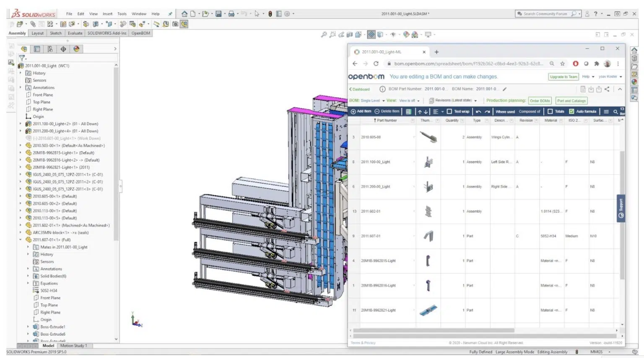The height and width of the screenshot is (358, 644).
Task: Switch to the Evaluate tab
Action: [x=75, y=33]
